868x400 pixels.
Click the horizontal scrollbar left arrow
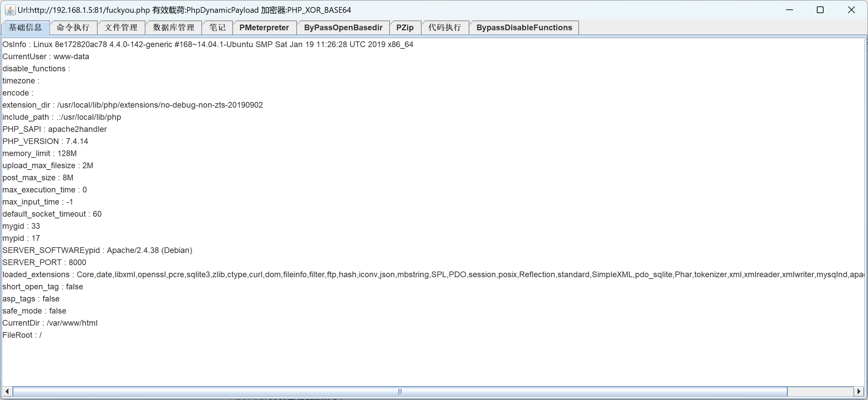[x=7, y=391]
